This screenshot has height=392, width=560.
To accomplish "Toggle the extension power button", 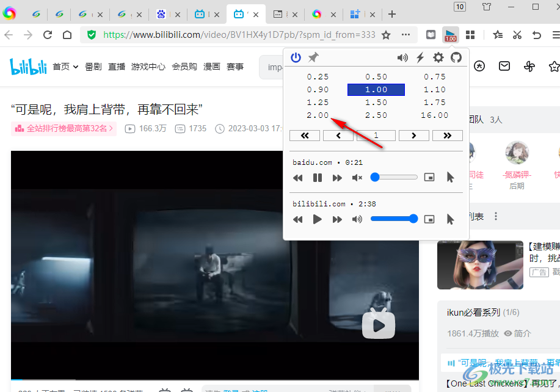I will [296, 57].
